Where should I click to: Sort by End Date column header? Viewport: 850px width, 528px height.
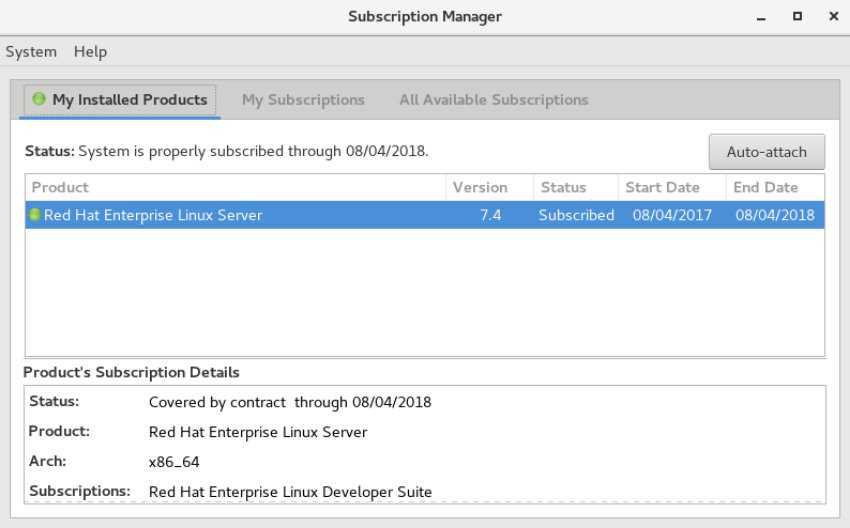tap(775, 188)
